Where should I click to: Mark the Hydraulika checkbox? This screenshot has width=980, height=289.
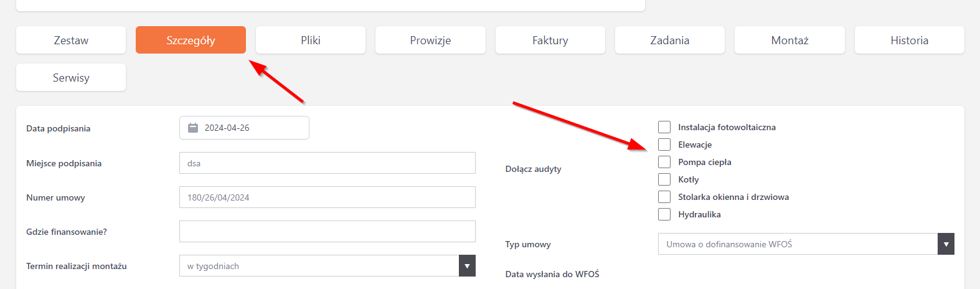tap(664, 214)
